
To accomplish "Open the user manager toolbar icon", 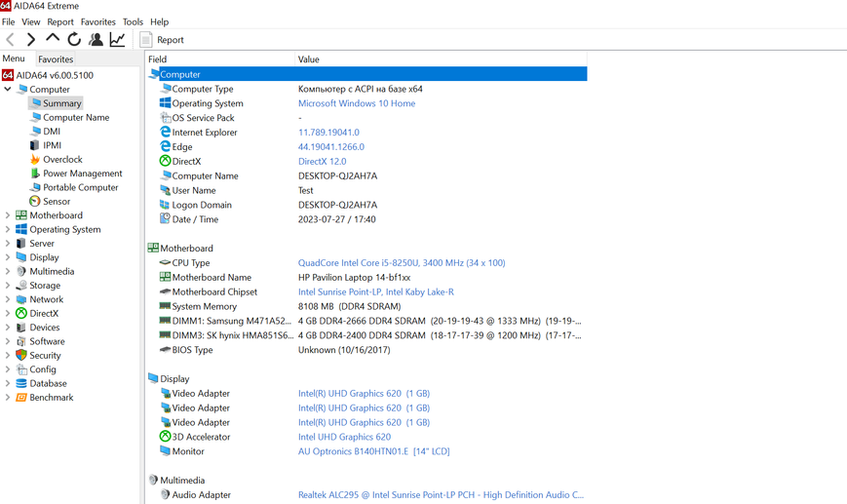I will click(96, 39).
